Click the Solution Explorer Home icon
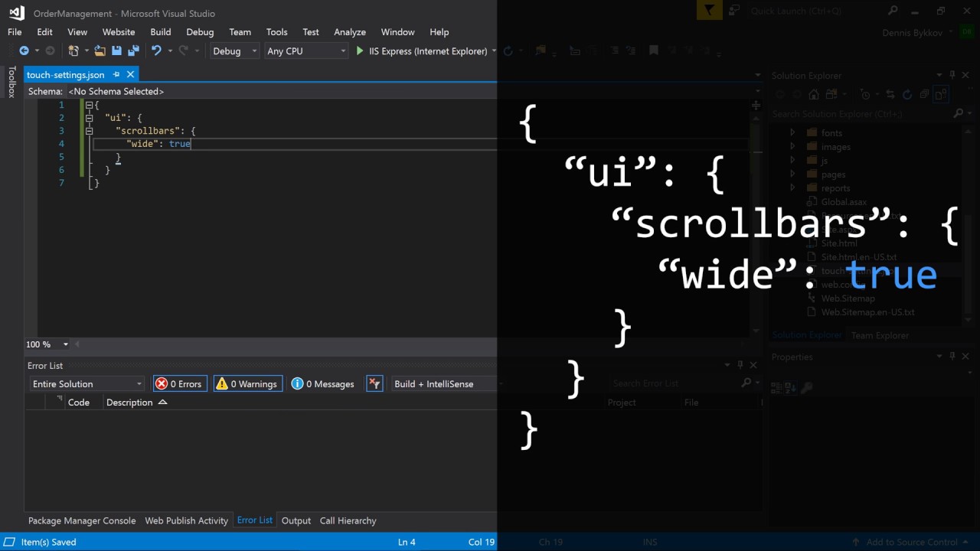Viewport: 980px width, 551px height. point(813,95)
